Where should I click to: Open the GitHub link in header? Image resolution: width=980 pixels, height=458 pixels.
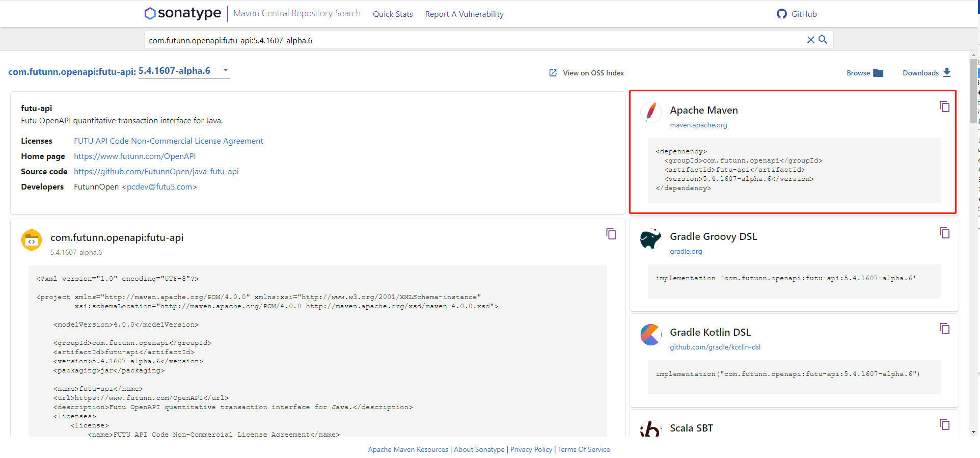click(797, 14)
